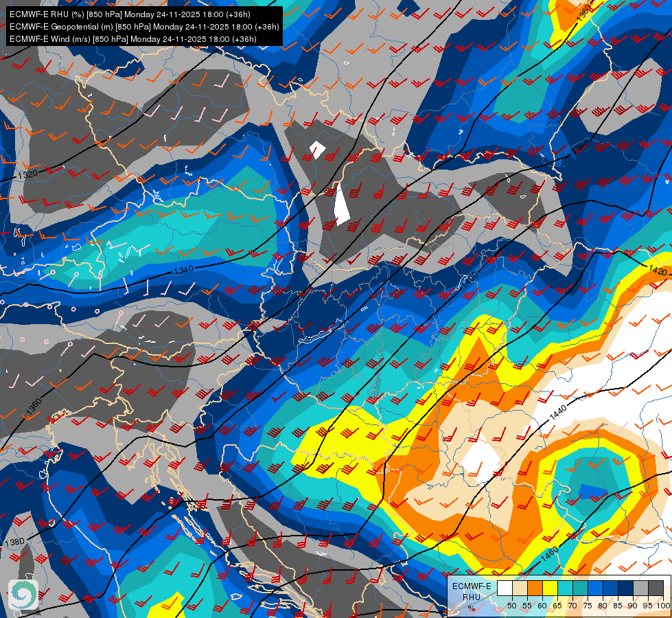Click the legend tick value 75
The image size is (672, 618).
587,606
